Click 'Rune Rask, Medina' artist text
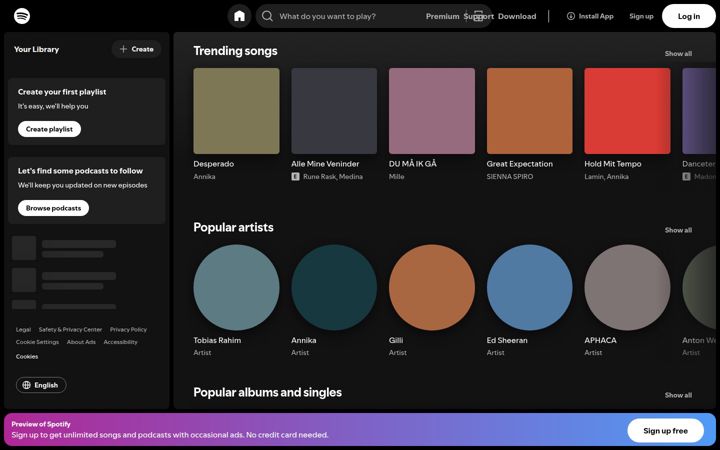Screen dimensions: 720x450 click(333, 176)
